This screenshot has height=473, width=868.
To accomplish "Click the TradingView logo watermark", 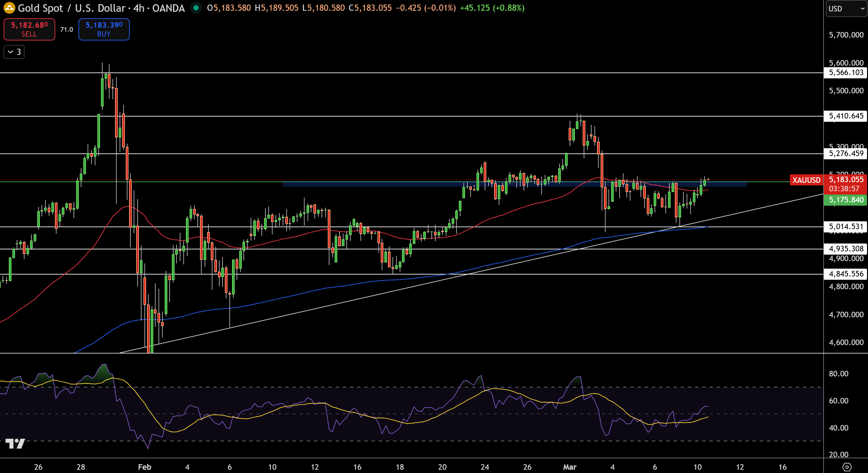I will click(x=15, y=443).
